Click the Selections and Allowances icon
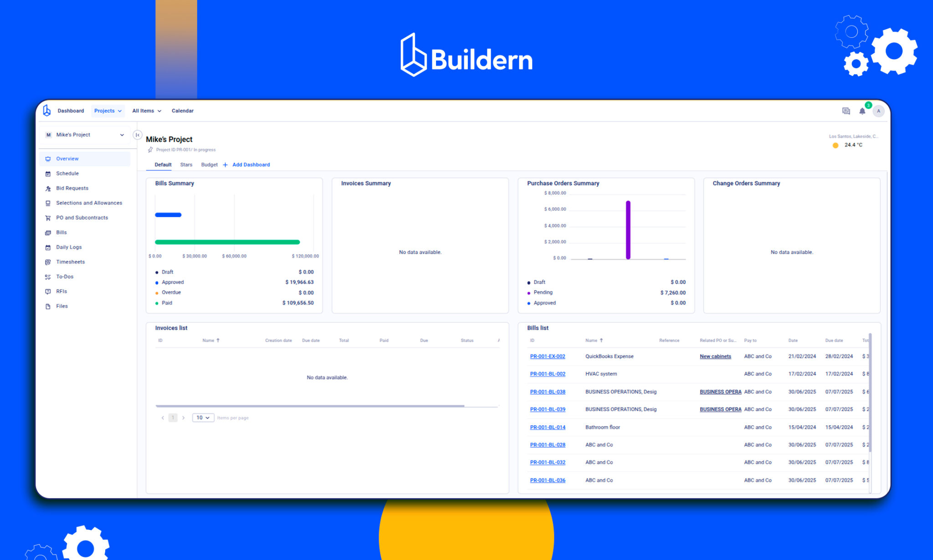Screen dimensions: 933x560 pos(48,203)
